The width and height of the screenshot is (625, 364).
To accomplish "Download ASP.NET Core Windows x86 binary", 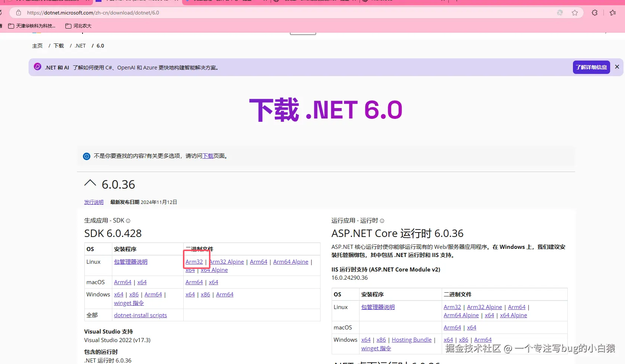I will pos(464,340).
